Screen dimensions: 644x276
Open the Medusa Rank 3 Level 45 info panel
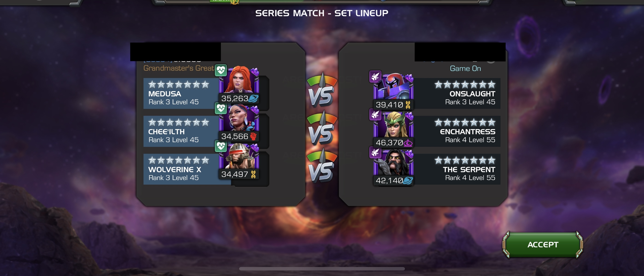(181, 93)
